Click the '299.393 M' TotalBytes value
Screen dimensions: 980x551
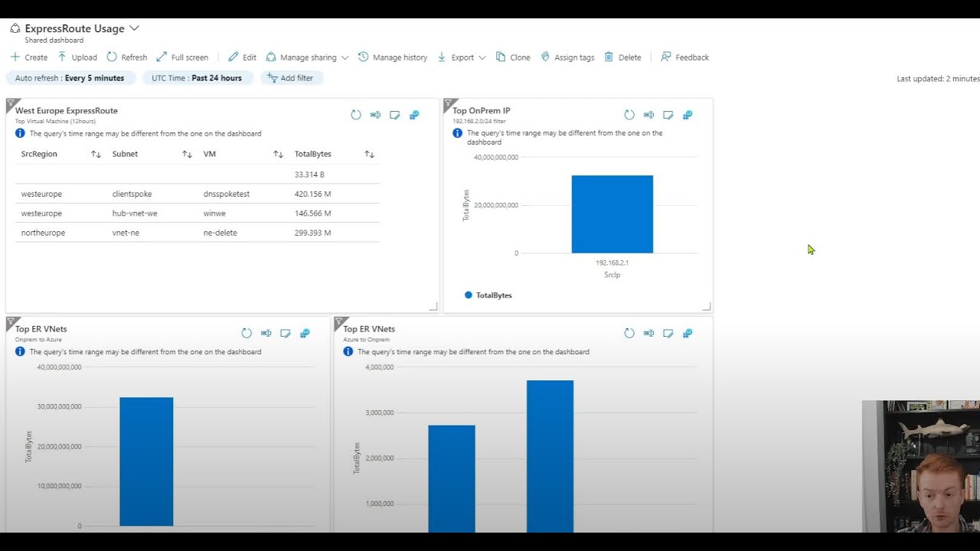coord(313,233)
